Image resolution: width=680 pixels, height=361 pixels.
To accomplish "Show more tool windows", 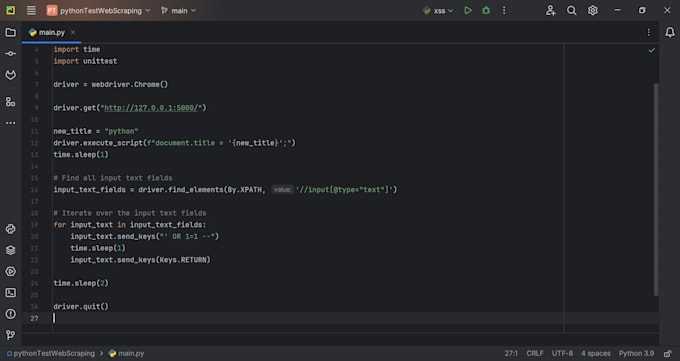I will tap(10, 123).
